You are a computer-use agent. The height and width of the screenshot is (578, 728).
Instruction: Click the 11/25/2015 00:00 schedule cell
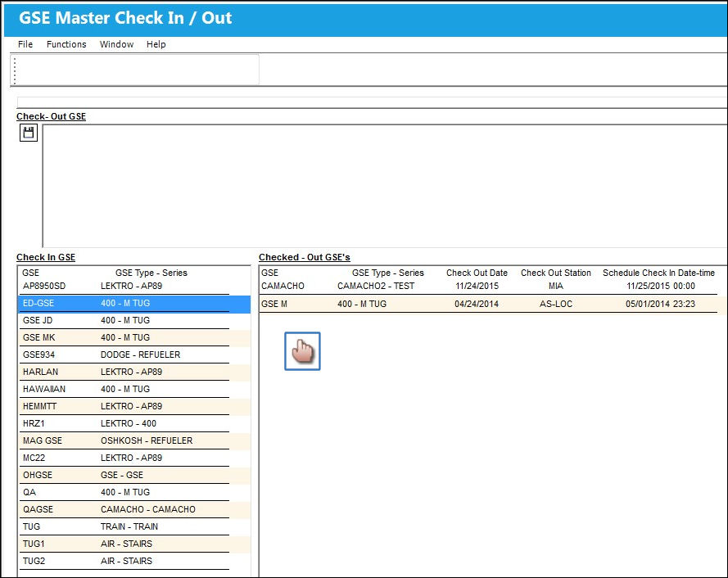(x=660, y=286)
